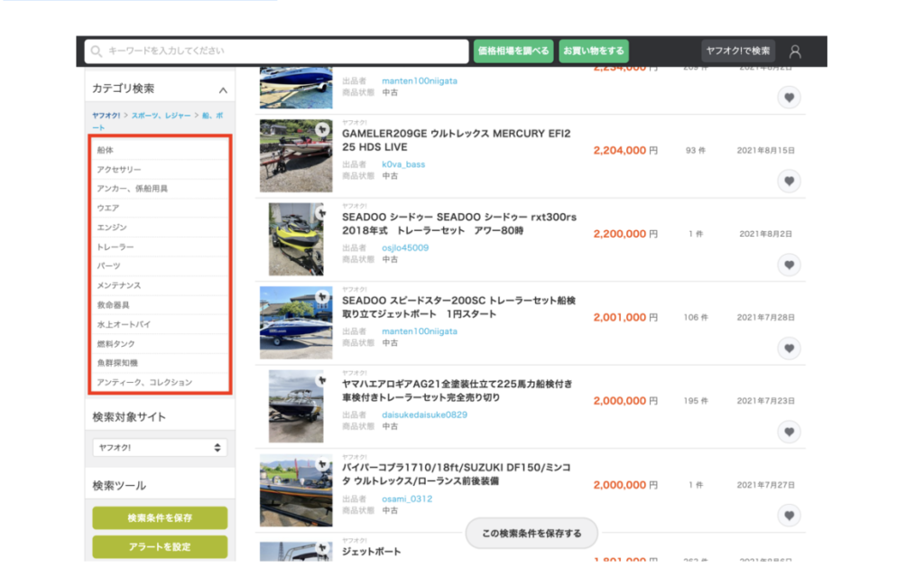Screen dimensions: 924x577
Task: Favorite the SEADOO スピードスター200SC listing
Action: click(790, 349)
